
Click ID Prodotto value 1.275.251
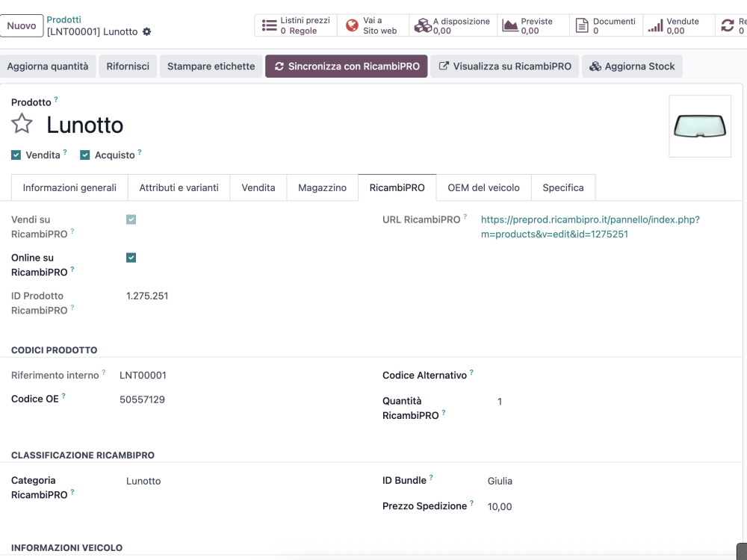(147, 296)
